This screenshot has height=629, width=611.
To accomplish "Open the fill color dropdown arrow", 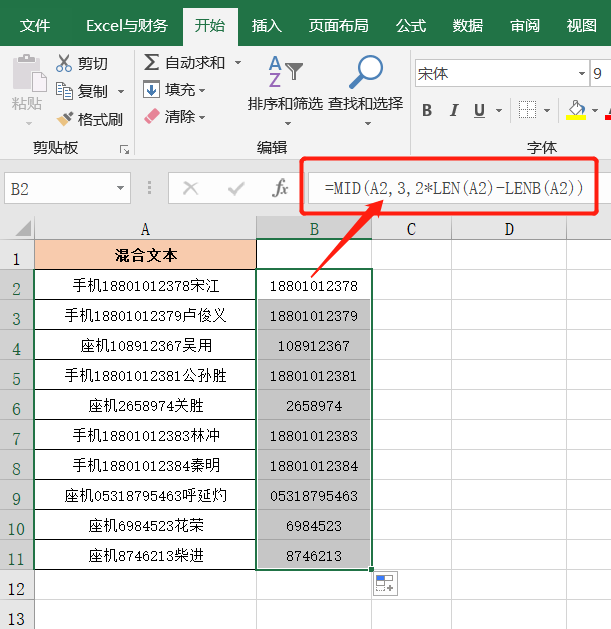I will click(x=595, y=110).
